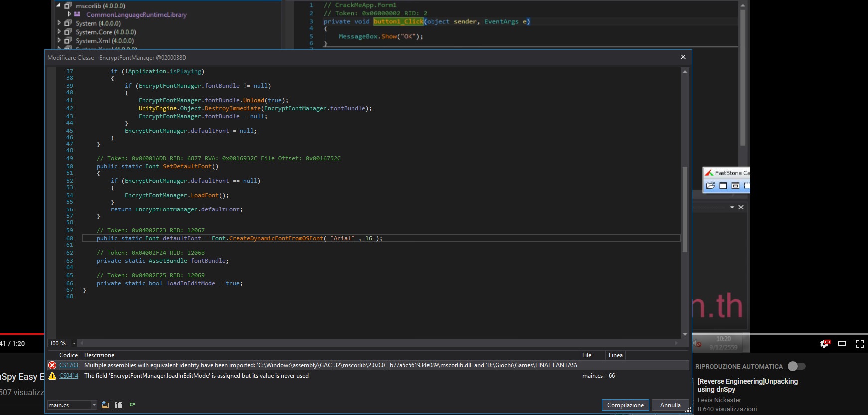Collapse the mscorlib (4.0.0.0) tree node
Screen dimensions: 868x415
pyautogui.click(x=59, y=6)
